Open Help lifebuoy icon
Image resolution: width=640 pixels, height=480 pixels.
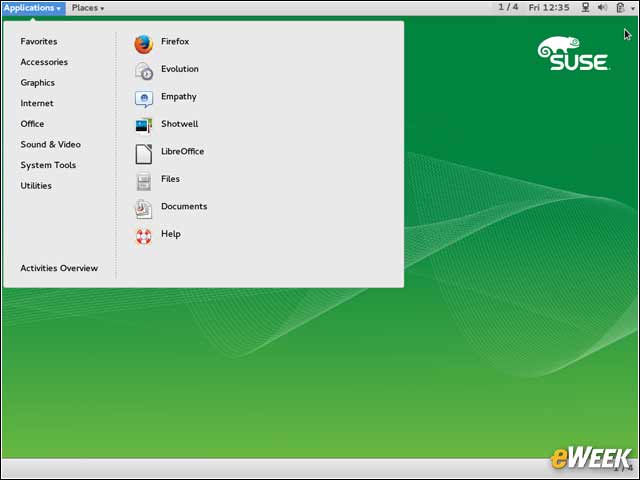tap(144, 236)
